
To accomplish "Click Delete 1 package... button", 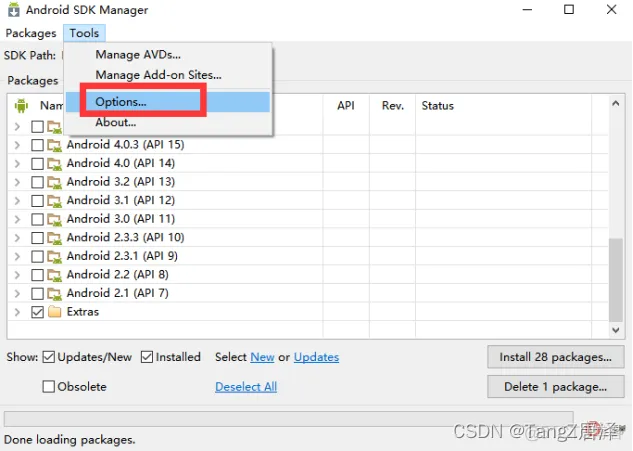I will pos(555,387).
